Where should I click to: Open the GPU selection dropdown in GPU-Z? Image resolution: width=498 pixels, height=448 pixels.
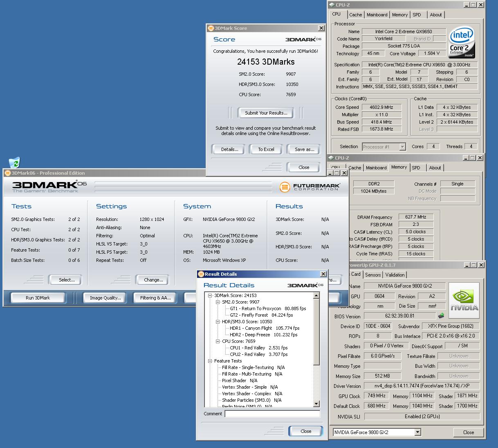coord(417,432)
